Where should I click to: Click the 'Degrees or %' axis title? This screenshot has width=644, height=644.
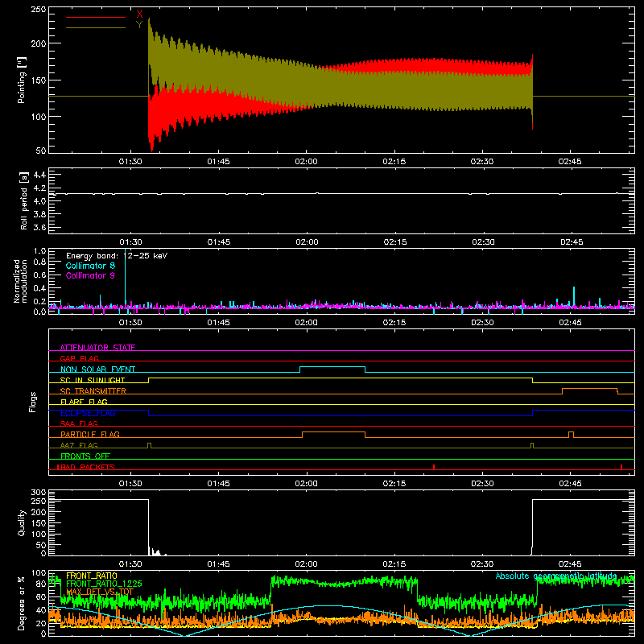[x=22, y=604]
